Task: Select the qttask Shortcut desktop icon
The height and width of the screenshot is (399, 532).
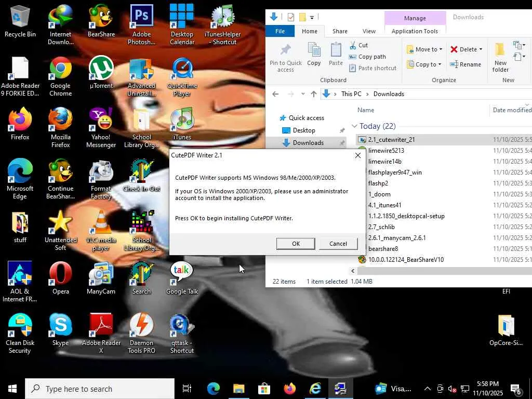Action: coord(182,333)
